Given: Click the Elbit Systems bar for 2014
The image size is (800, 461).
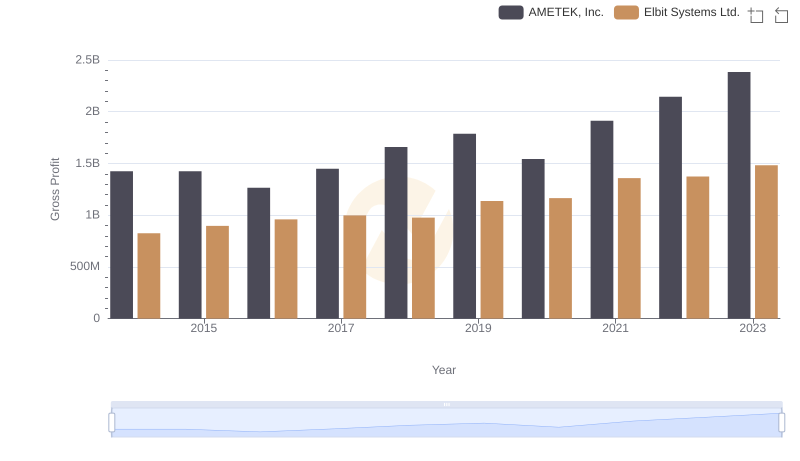Looking at the screenshot, I should tap(149, 276).
